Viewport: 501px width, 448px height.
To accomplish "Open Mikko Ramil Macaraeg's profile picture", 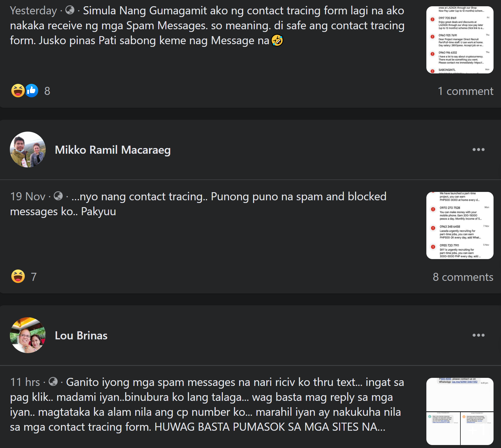I will (x=28, y=150).
